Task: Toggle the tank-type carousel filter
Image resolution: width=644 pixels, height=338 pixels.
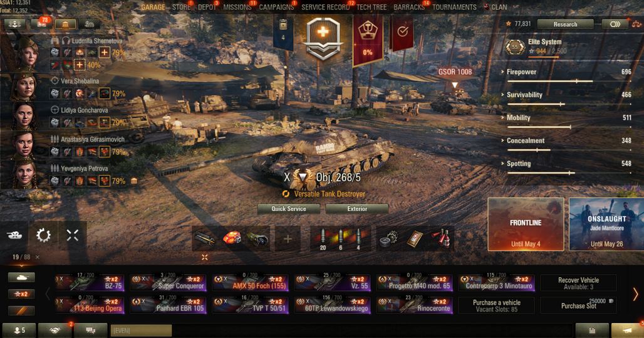Action: pos(21,278)
